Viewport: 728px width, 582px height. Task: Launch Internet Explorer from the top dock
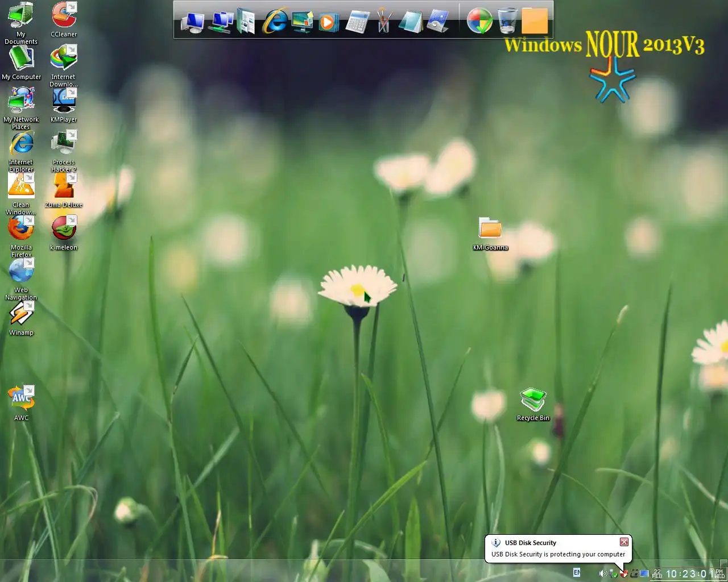point(275,22)
